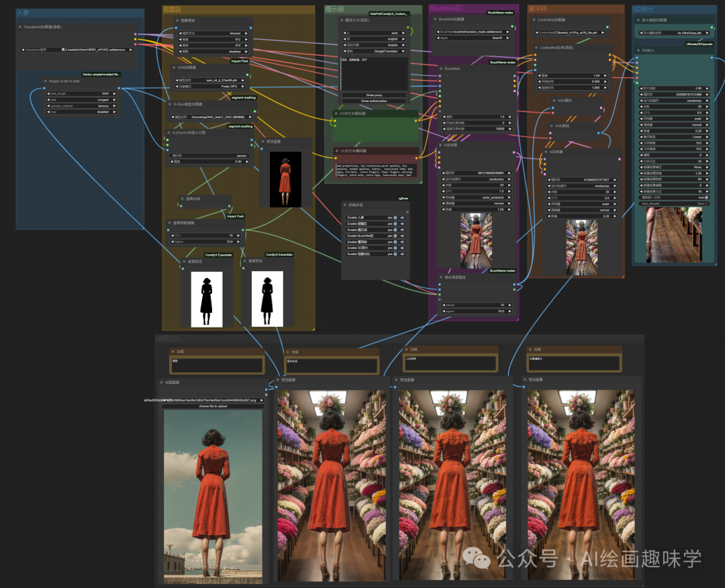Collapse the G-Dino模型加载器 node dot
725x588 pixels.
pyautogui.click(x=170, y=104)
